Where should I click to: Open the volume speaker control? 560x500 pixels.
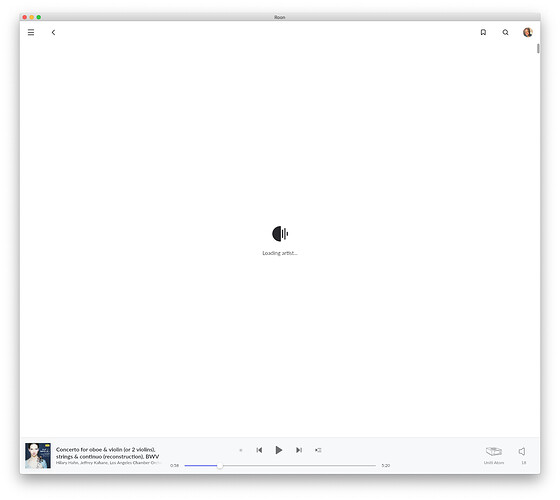(x=522, y=451)
